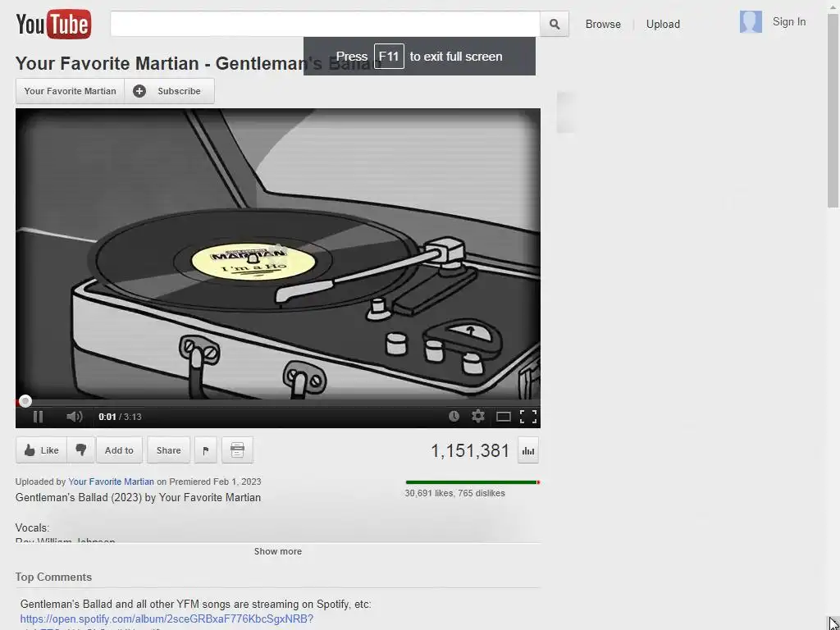
Task: Show video statistics chart
Action: 528,451
